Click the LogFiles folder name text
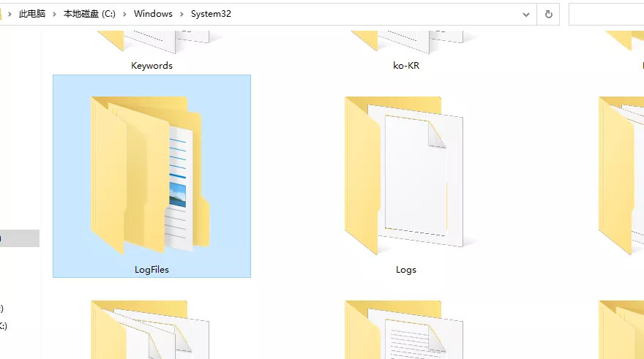This screenshot has height=359, width=644. pyautogui.click(x=151, y=270)
